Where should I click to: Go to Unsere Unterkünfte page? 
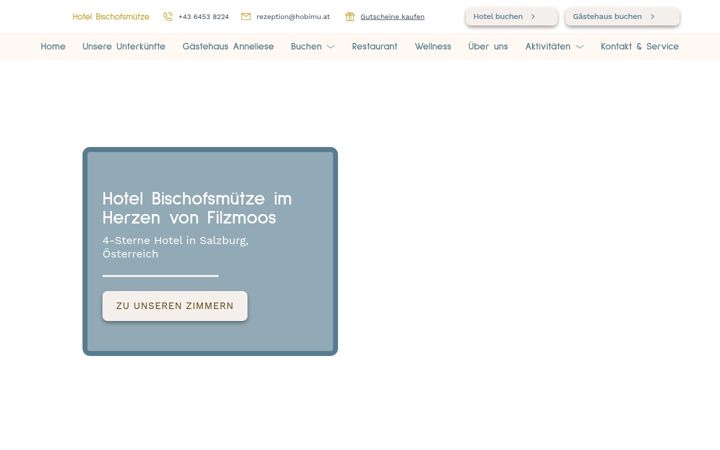pos(124,46)
